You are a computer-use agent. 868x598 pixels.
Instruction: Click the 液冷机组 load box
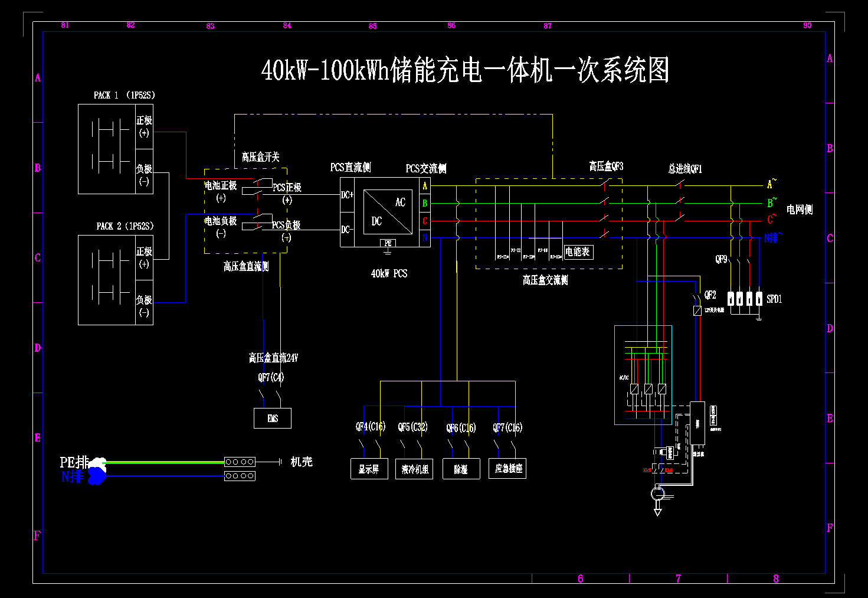415,469
